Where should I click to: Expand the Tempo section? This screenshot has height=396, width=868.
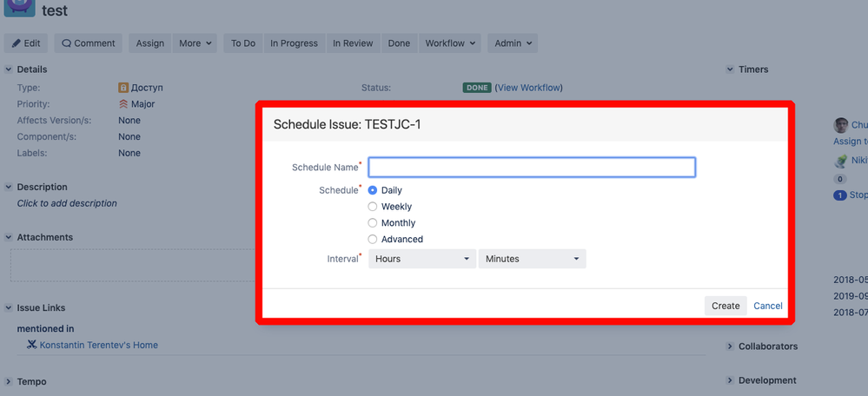[x=9, y=381]
